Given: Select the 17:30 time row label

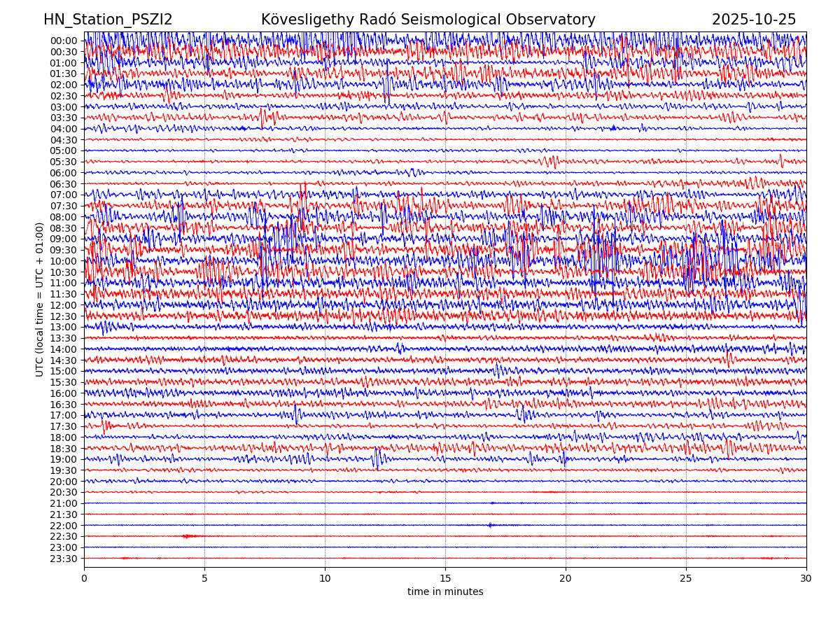Looking at the screenshot, I should pos(63,426).
